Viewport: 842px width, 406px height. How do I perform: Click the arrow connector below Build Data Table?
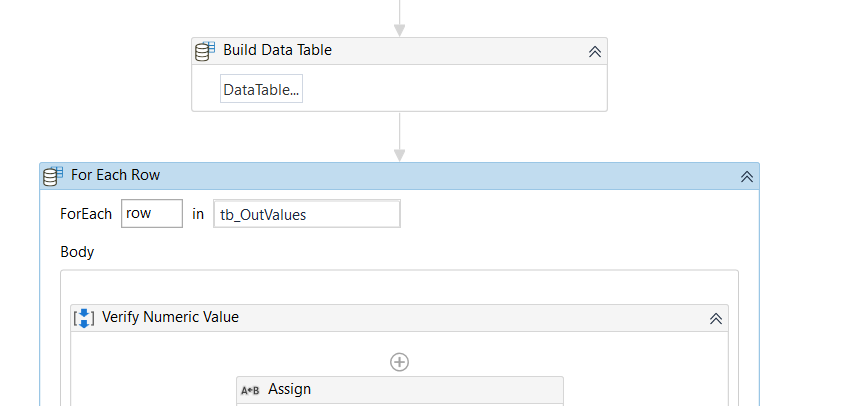pyautogui.click(x=399, y=137)
